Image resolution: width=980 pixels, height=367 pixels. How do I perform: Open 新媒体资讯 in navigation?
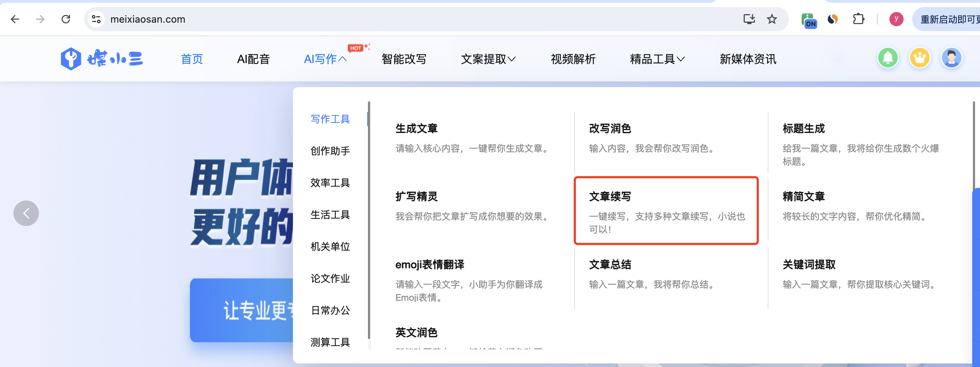748,59
